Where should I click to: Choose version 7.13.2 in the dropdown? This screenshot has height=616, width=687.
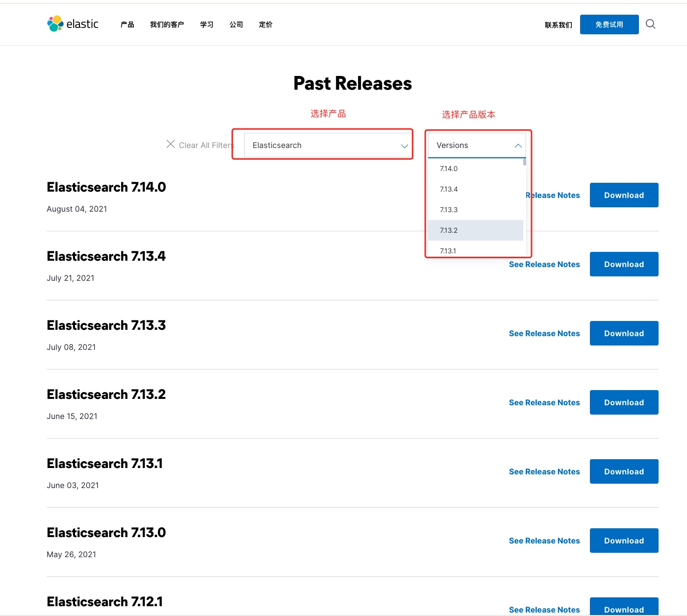pos(476,230)
